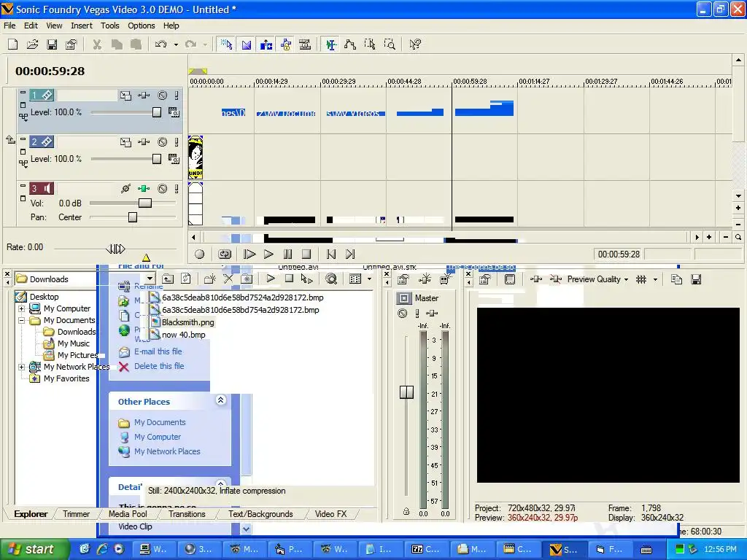Save the project with the floppy disk icon
Image resolution: width=747 pixels, height=560 pixels.
[52, 44]
